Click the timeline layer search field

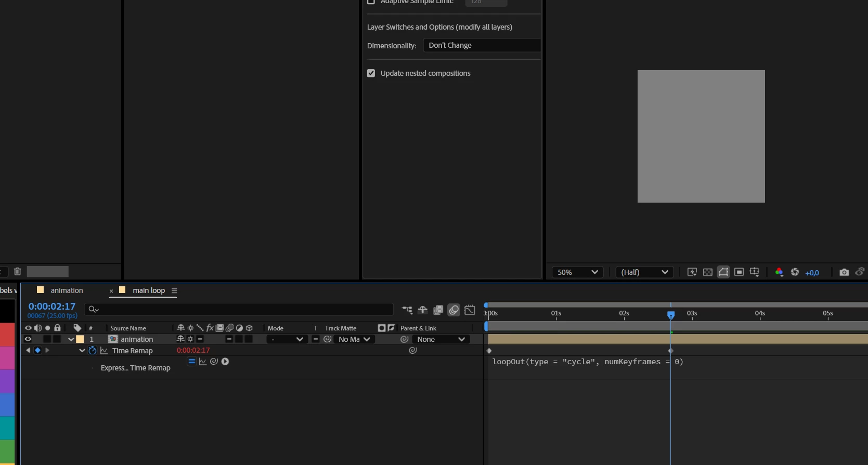tap(239, 309)
